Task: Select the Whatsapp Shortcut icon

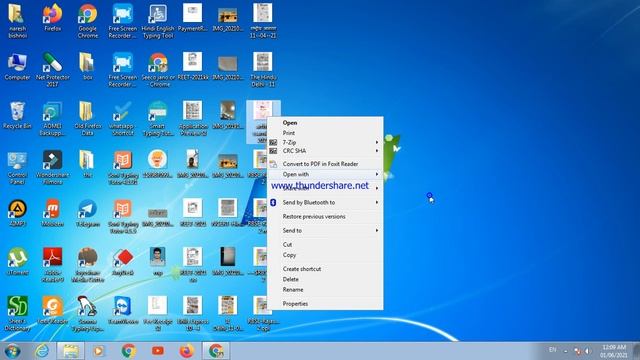Action: (x=122, y=119)
